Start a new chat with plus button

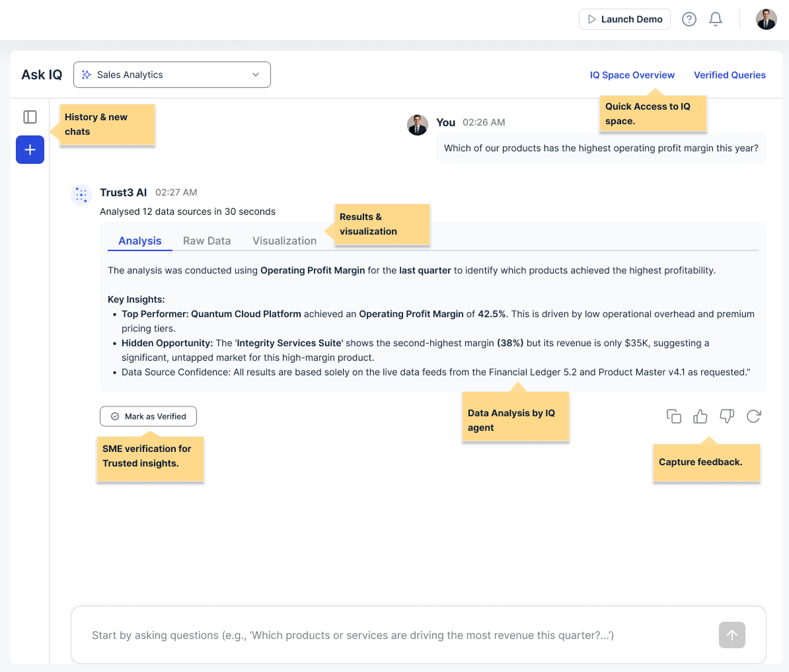point(30,150)
